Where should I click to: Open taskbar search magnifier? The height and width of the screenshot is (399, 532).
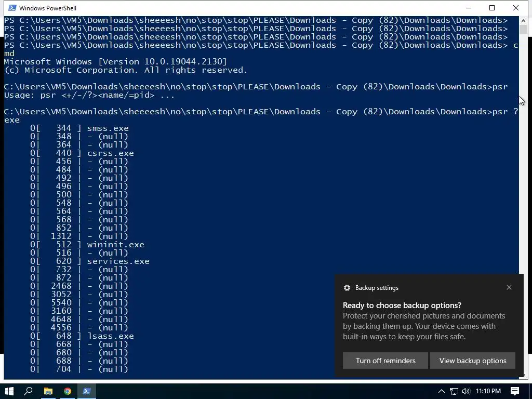pos(28,391)
